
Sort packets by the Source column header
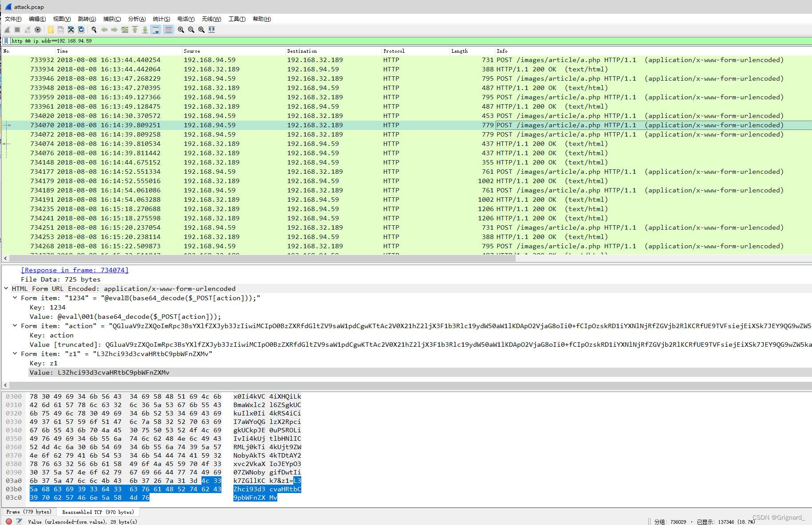click(234, 51)
